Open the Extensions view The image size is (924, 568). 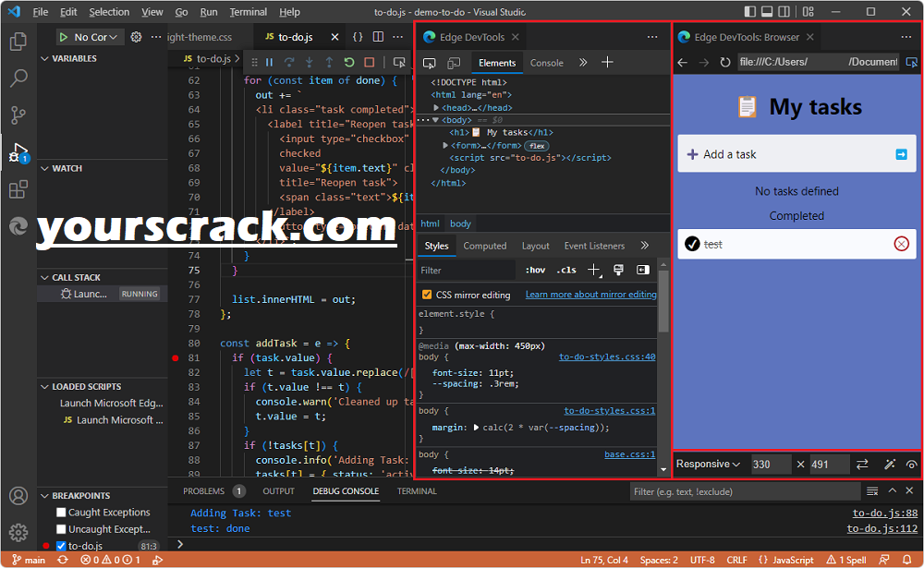click(18, 189)
